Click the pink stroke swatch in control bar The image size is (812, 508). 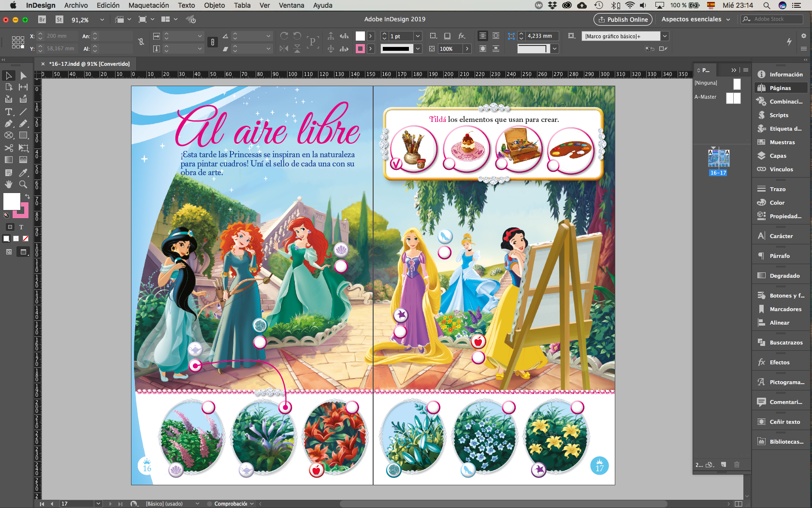click(x=360, y=48)
